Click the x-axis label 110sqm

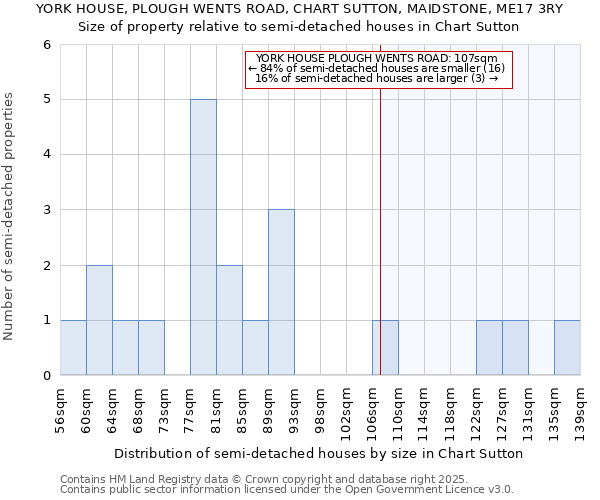click(398, 415)
